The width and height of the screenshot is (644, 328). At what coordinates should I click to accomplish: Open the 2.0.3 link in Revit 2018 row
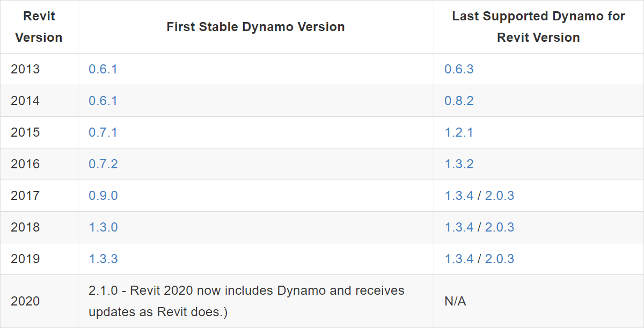point(500,227)
